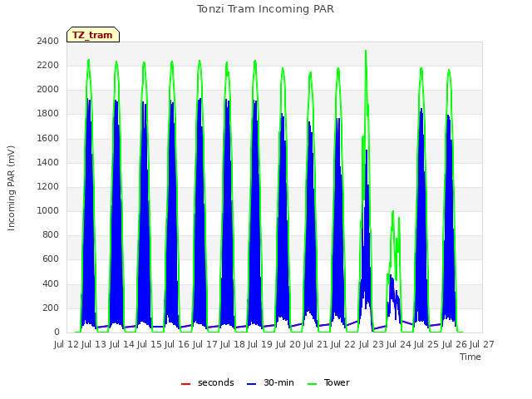
Task: Click the 1600 y-axis tick label
Action: (48, 138)
